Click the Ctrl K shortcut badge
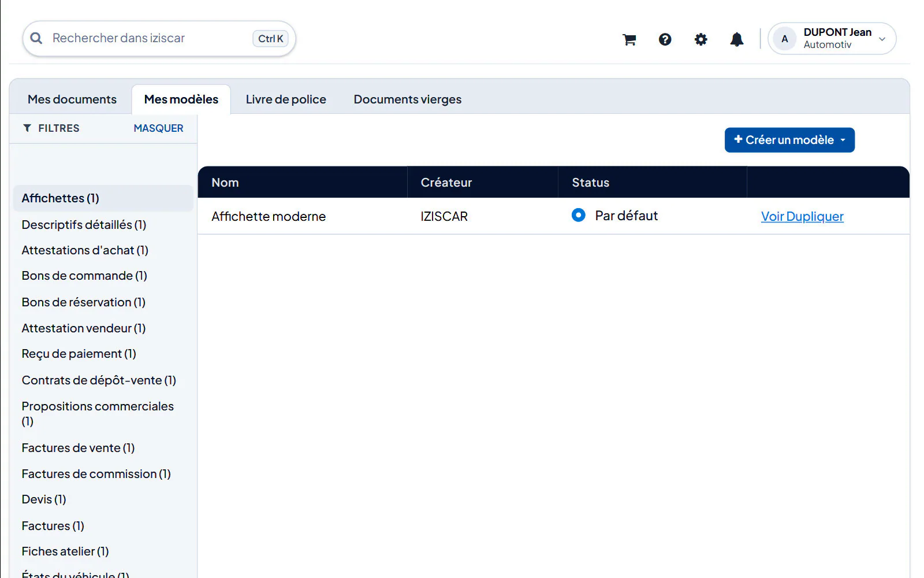The height and width of the screenshot is (578, 924). coord(270,39)
